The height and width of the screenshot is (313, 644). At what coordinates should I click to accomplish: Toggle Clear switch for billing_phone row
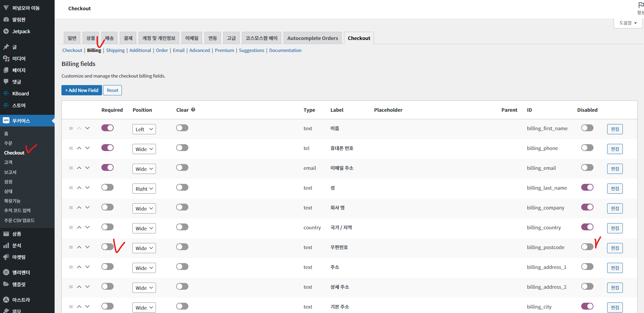182,148
